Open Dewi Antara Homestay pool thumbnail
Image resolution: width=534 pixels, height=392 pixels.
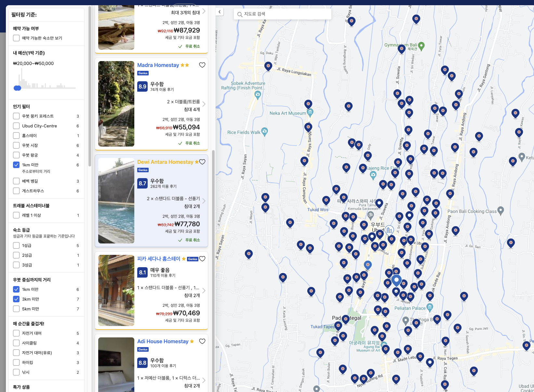(x=116, y=201)
